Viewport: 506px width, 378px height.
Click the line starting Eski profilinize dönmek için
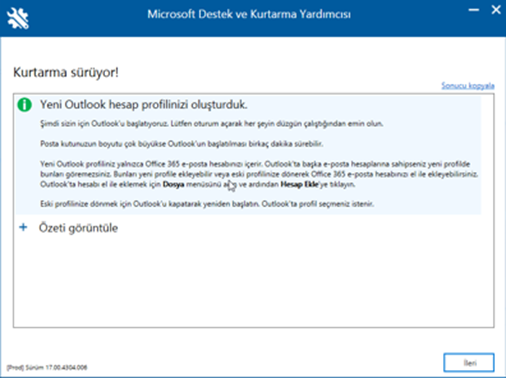point(207,204)
